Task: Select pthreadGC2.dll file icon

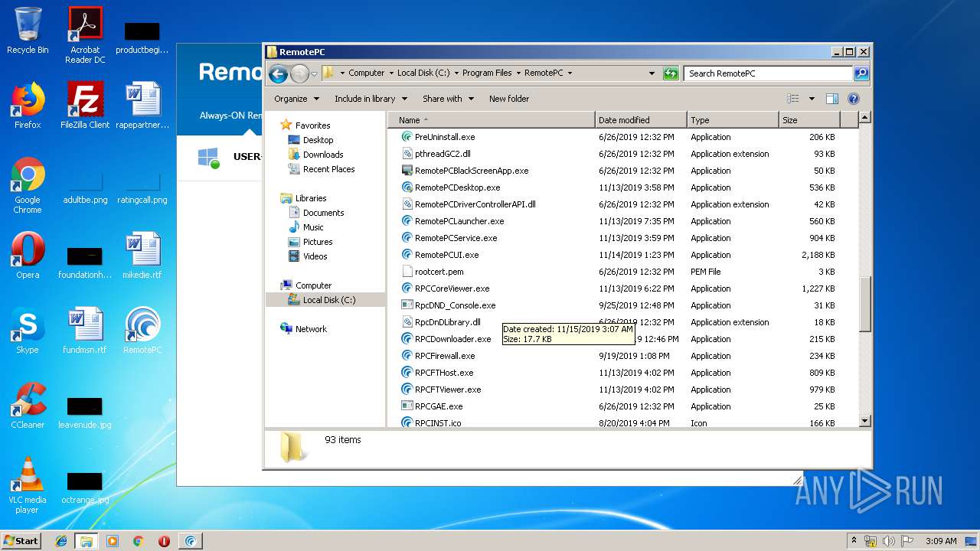Action: click(407, 154)
